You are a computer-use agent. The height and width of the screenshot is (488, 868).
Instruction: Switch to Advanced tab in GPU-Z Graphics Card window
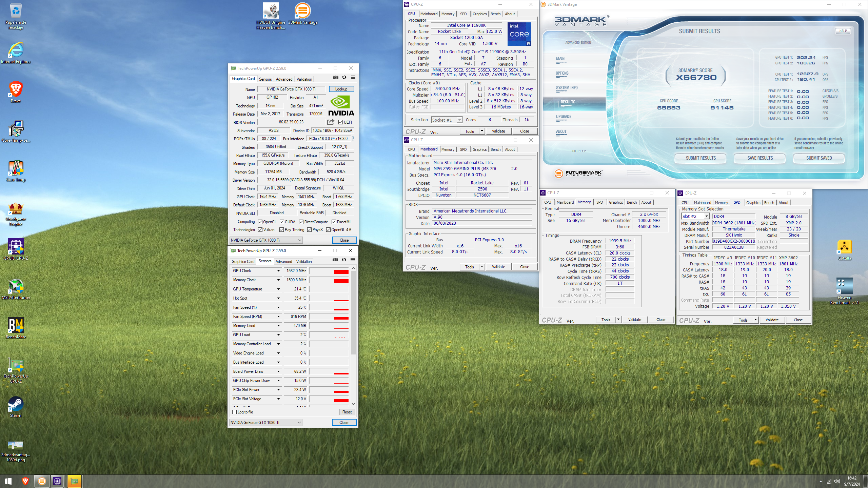click(284, 79)
